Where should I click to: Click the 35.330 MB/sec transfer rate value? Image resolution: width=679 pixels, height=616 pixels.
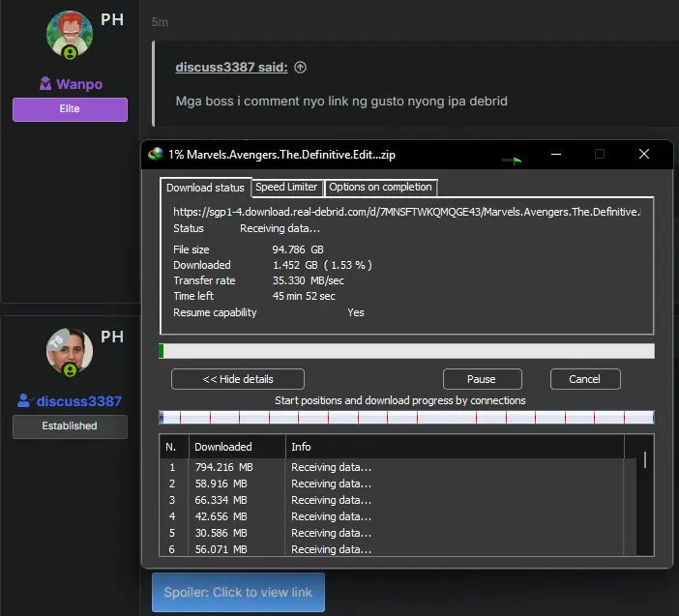[x=309, y=281]
